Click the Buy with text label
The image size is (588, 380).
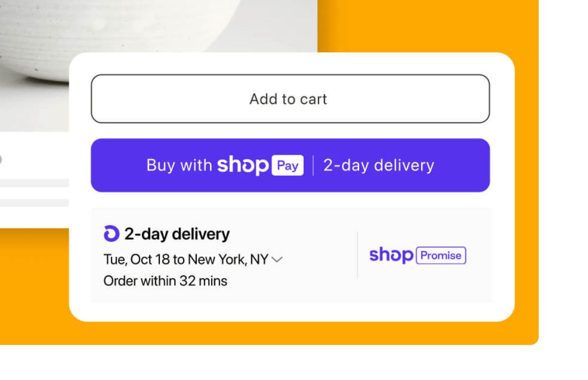[x=179, y=166]
